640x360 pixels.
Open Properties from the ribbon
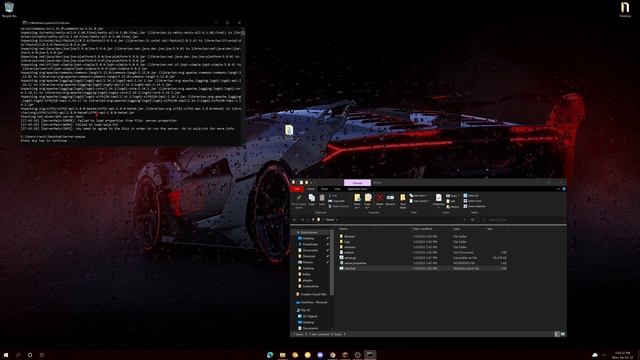point(438,200)
